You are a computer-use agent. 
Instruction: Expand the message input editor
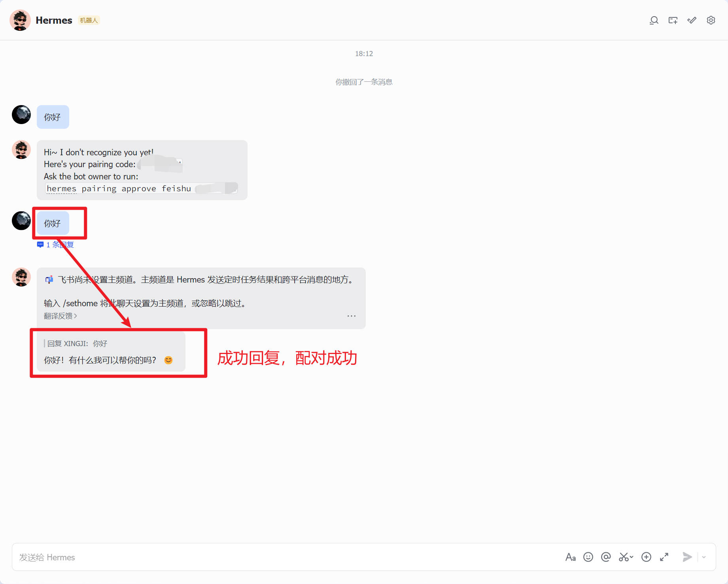pyautogui.click(x=664, y=557)
